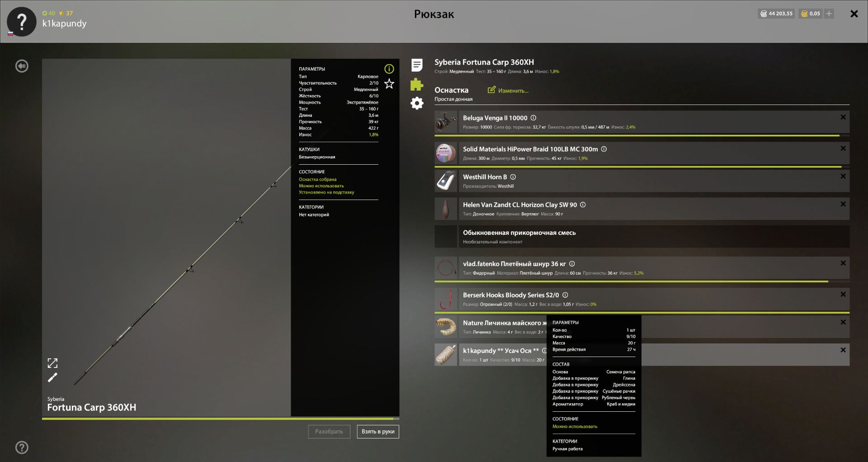Open info for the Beluga Venga II 10000 reel
868x462 pixels.
533,118
